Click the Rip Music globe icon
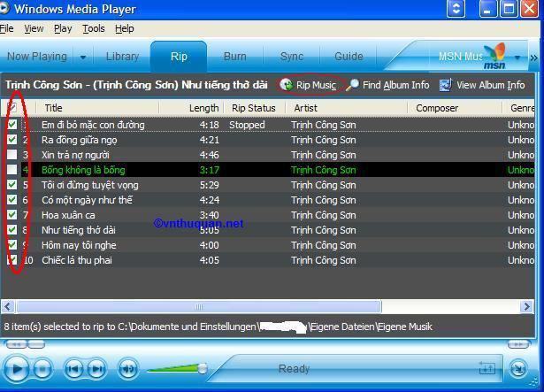544x392 pixels. coord(287,85)
